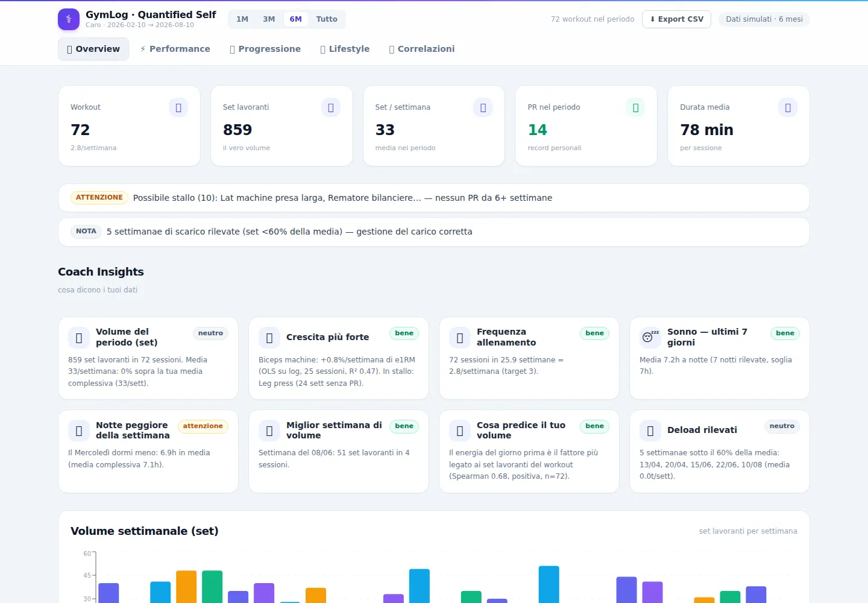Screen dimensions: 868x603
Task: Click the 72 workout nel periodo text
Action: pyautogui.click(x=593, y=19)
